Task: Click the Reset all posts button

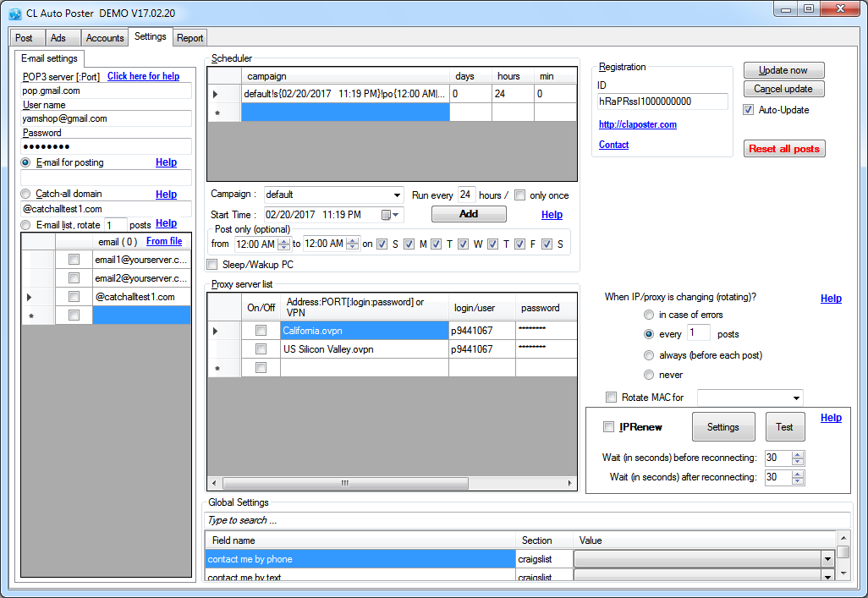Action: [783, 149]
